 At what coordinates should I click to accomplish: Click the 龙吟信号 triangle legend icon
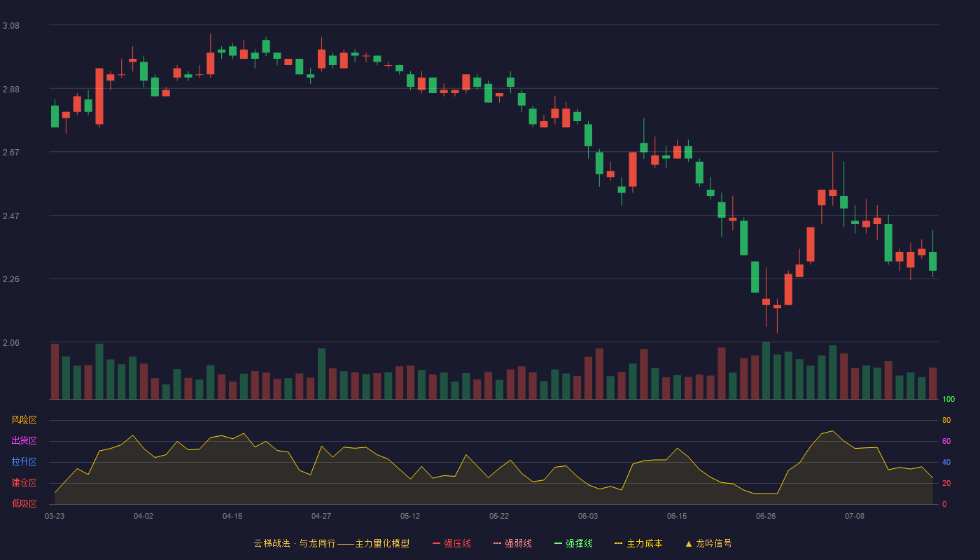click(x=689, y=543)
